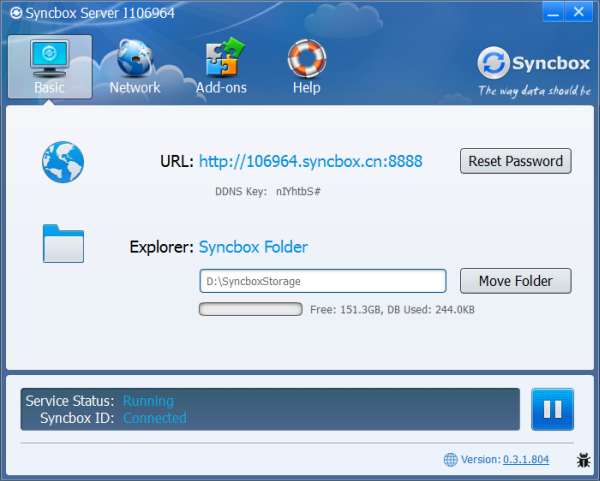
Task: Switch to the Network tab
Action: pos(135,67)
